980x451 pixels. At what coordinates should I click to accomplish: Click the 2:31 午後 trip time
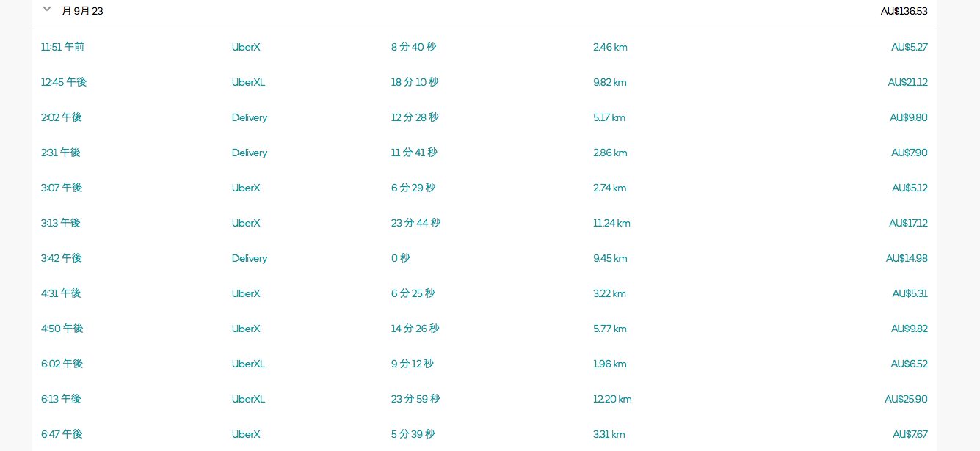click(x=61, y=153)
